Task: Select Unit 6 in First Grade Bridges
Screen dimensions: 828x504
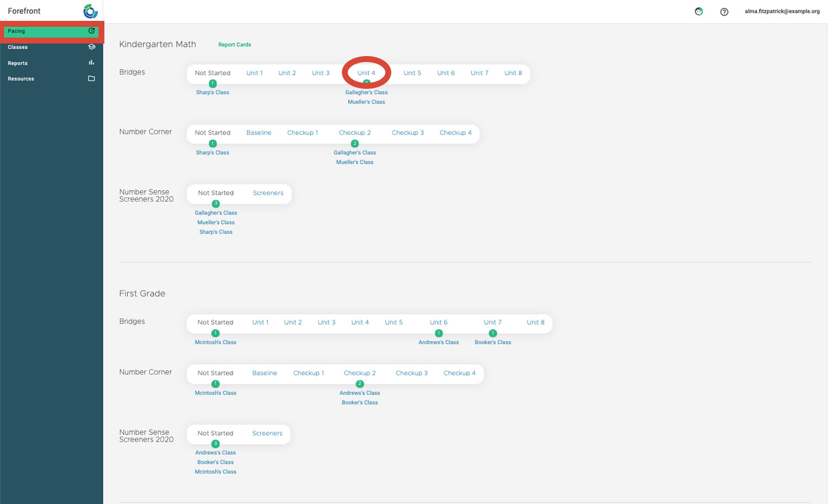Action: pyautogui.click(x=439, y=322)
